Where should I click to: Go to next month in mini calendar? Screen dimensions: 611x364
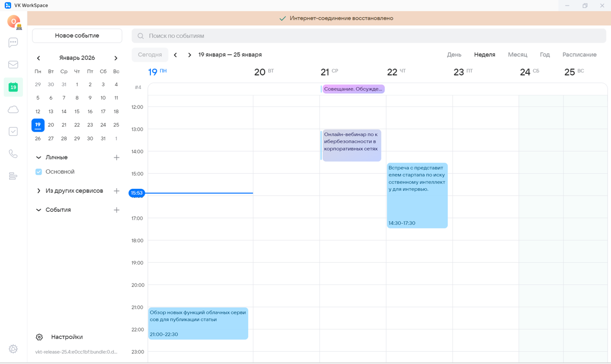coord(116,58)
